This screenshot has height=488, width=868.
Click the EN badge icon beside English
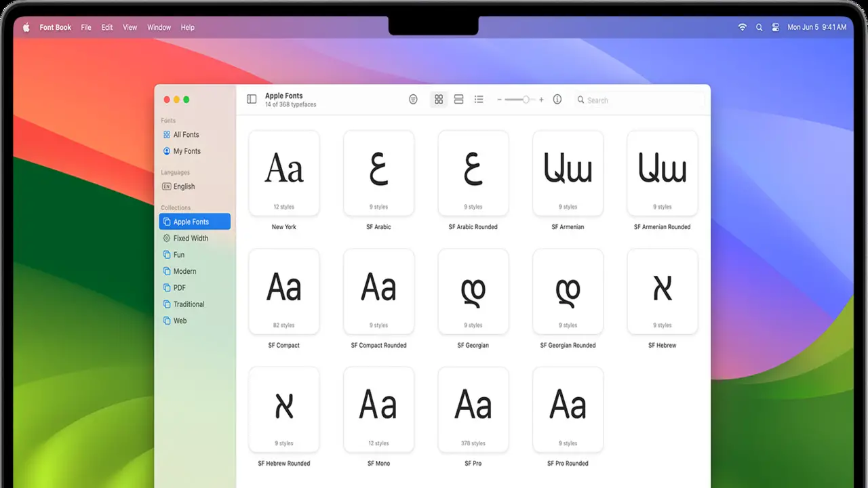(x=167, y=186)
